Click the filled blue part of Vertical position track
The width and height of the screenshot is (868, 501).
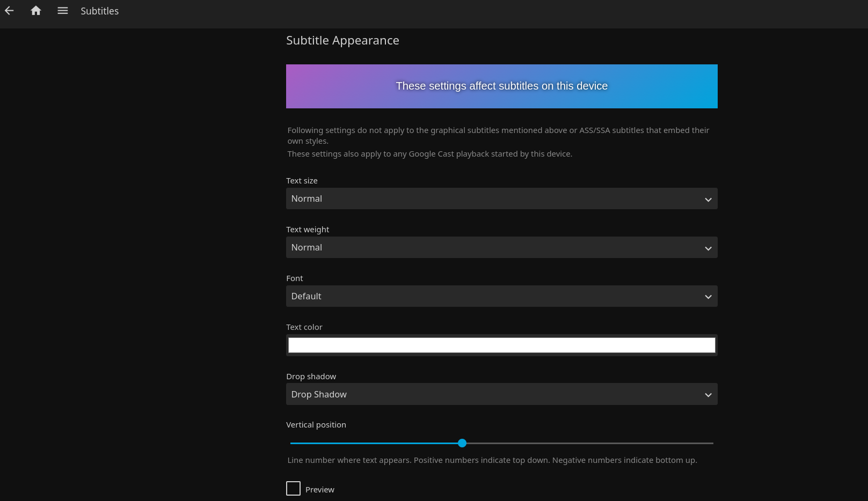(x=376, y=444)
